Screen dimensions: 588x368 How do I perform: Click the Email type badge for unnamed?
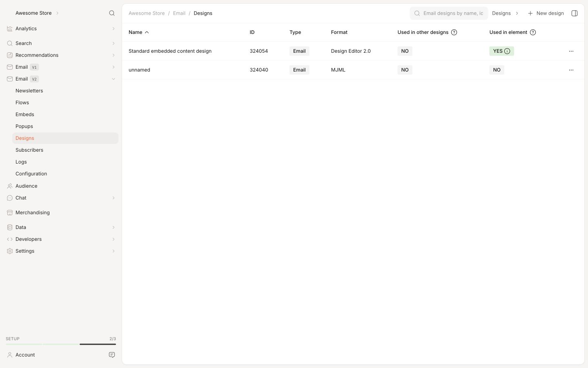pyautogui.click(x=299, y=70)
